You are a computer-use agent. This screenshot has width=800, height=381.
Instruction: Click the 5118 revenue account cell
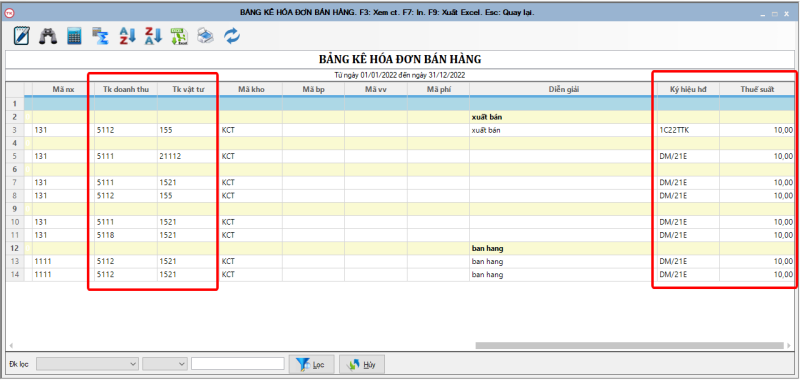tap(126, 235)
